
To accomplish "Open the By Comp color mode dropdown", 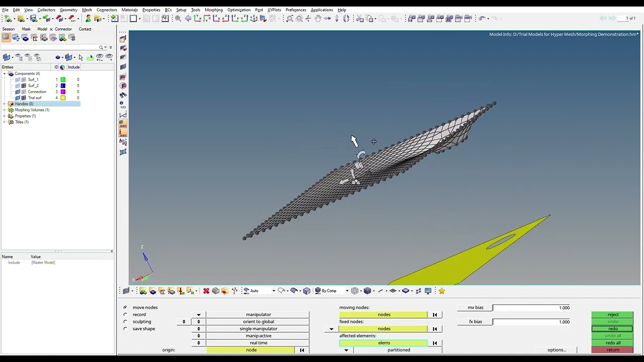I will 347,291.
